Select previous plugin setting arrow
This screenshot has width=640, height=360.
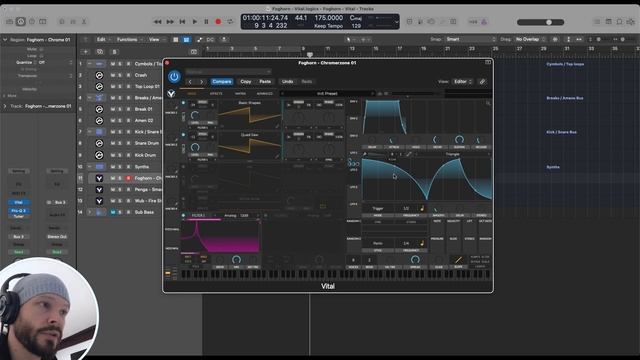190,82
